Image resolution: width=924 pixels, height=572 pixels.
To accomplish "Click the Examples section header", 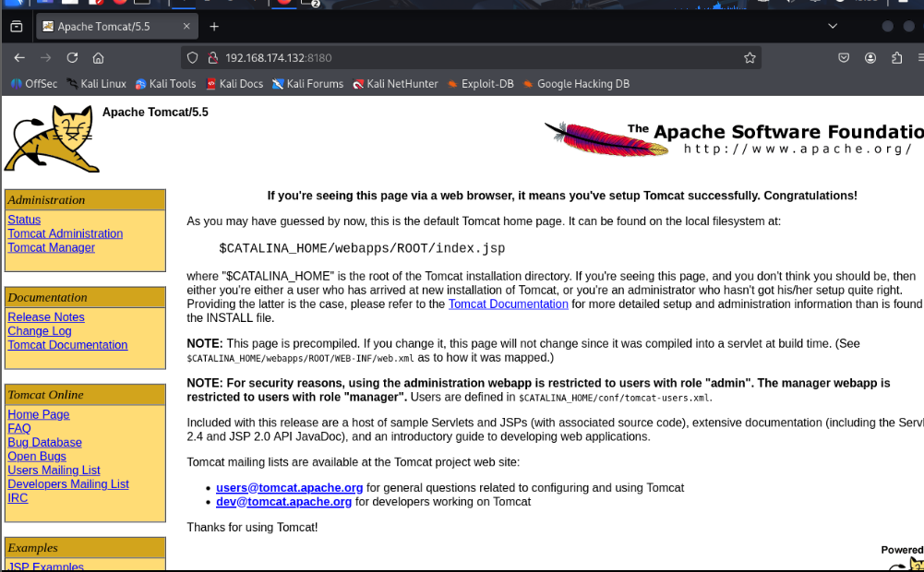I will point(85,548).
